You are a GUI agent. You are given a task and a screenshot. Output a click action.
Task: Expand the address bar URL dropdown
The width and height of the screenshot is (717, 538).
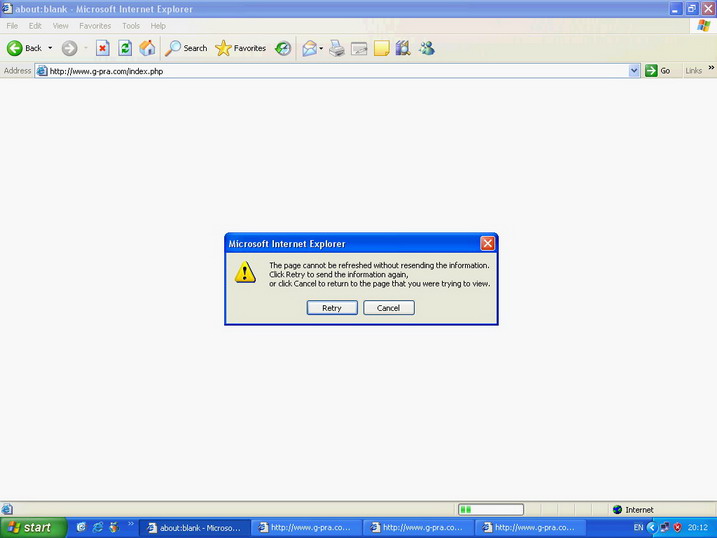click(634, 71)
